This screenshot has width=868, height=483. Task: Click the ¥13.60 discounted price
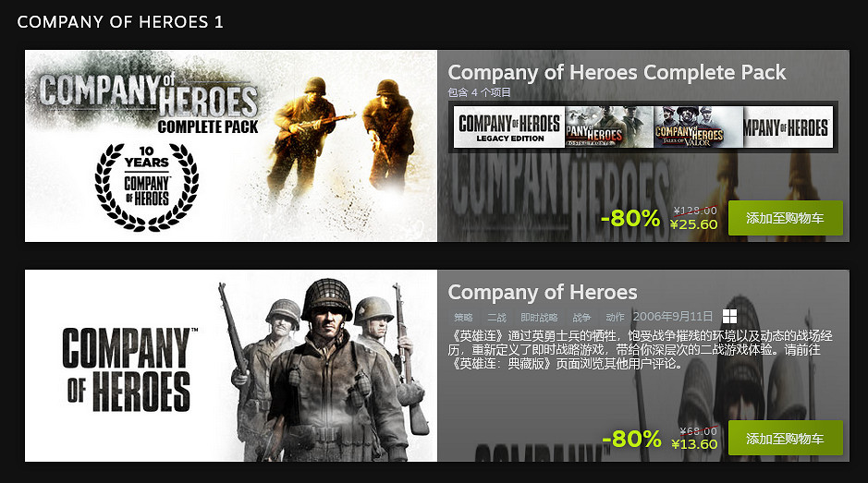pos(694,443)
